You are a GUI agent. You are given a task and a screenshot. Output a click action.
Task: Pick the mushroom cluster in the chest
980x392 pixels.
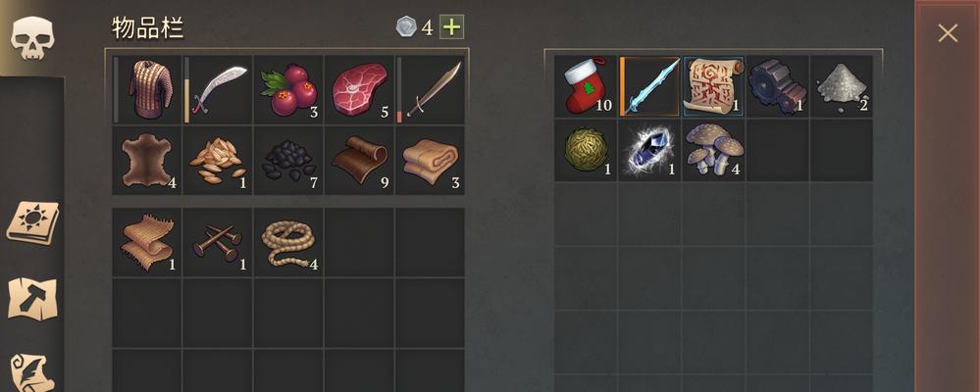click(713, 150)
